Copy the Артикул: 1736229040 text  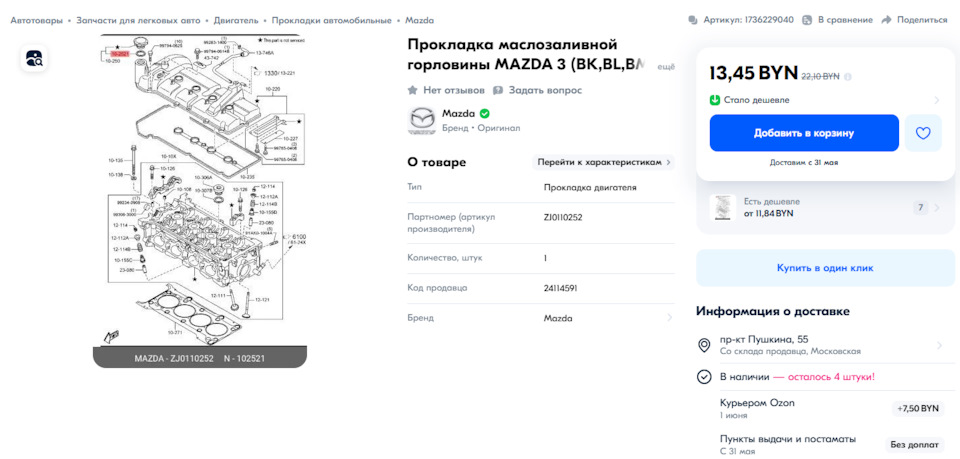pos(748,20)
